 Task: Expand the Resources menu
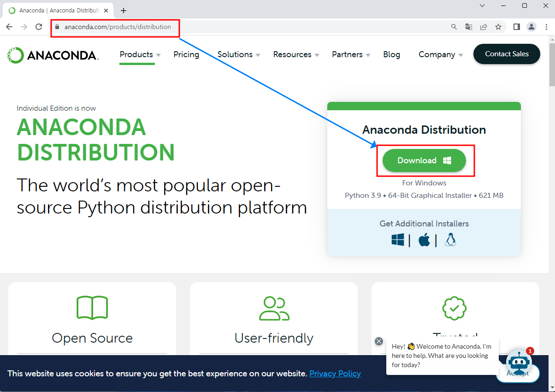coord(296,54)
